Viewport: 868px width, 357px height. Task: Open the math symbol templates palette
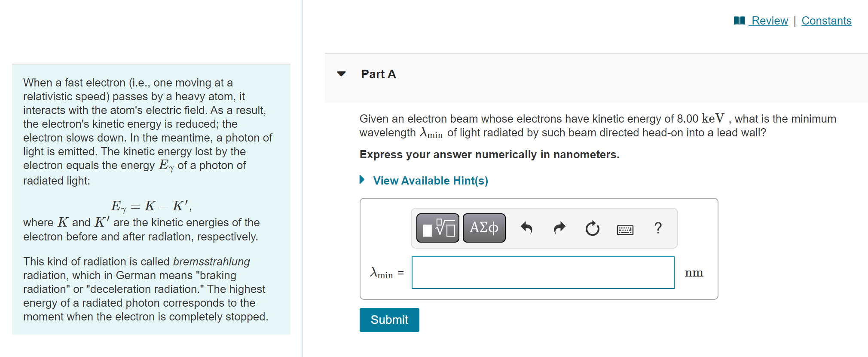tap(437, 228)
